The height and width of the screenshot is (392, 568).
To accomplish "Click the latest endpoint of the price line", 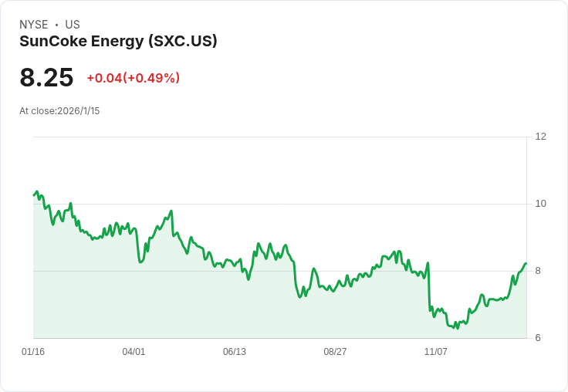I will tap(526, 264).
